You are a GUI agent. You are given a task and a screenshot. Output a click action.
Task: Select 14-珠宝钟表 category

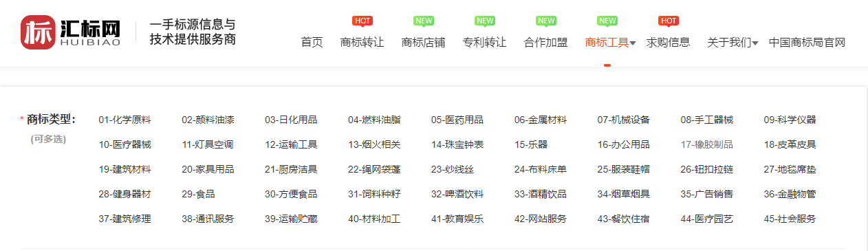point(457,144)
